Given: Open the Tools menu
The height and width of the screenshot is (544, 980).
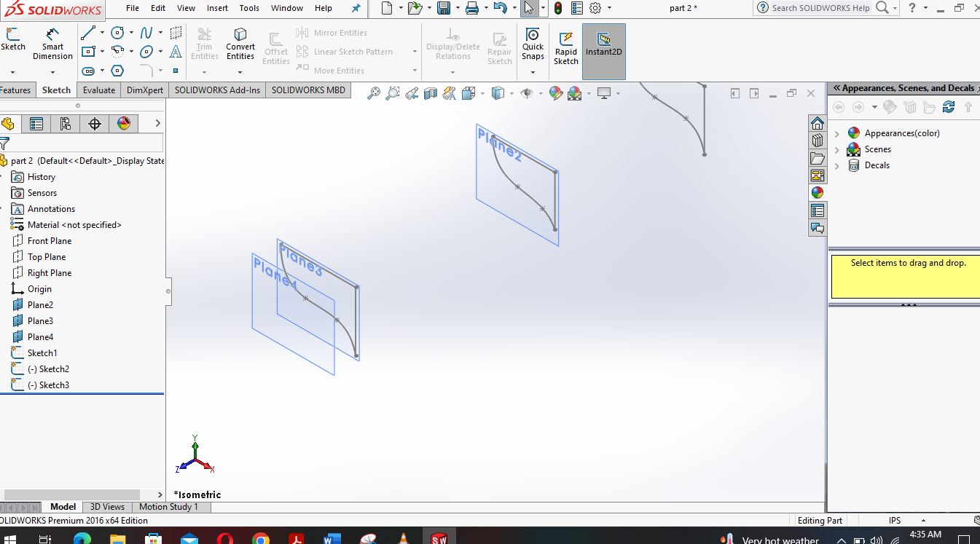Looking at the screenshot, I should pos(249,8).
